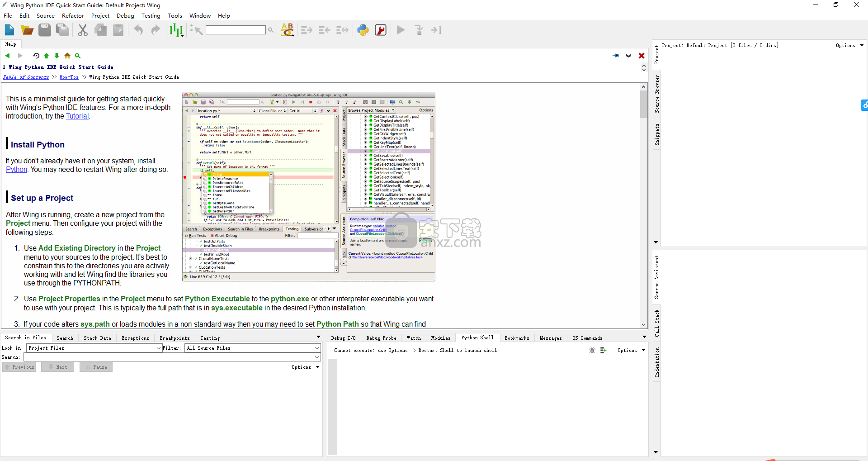Open the Source Browser side tab

pyautogui.click(x=657, y=94)
